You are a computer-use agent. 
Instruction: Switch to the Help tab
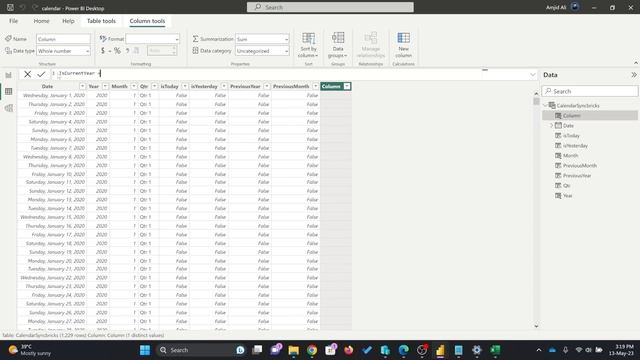(68, 21)
